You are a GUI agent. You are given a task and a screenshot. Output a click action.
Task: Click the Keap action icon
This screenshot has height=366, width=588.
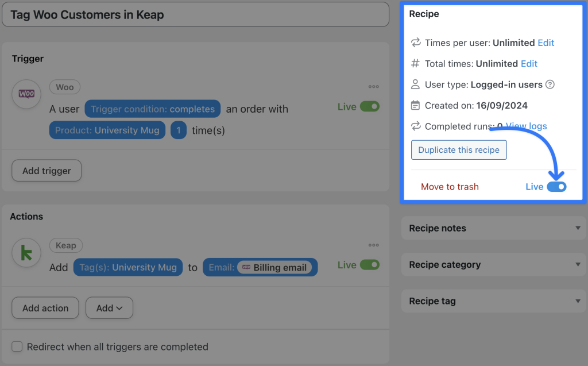click(x=26, y=253)
